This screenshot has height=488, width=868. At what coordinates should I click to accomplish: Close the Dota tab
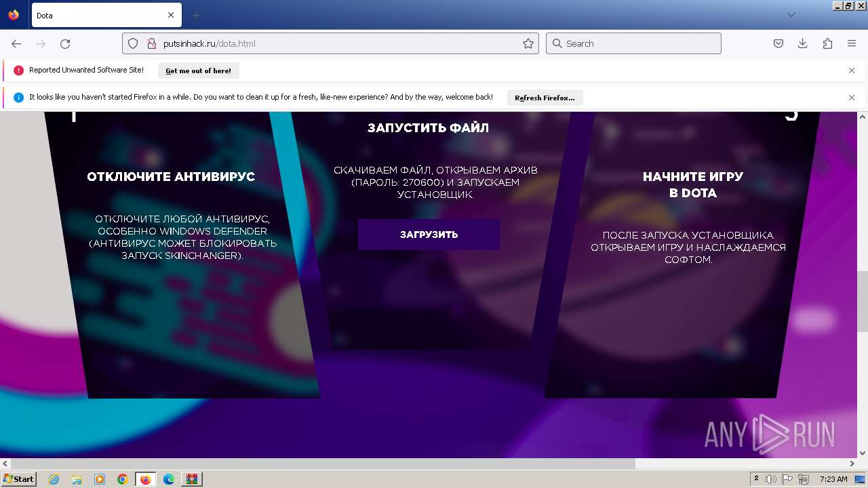[171, 15]
